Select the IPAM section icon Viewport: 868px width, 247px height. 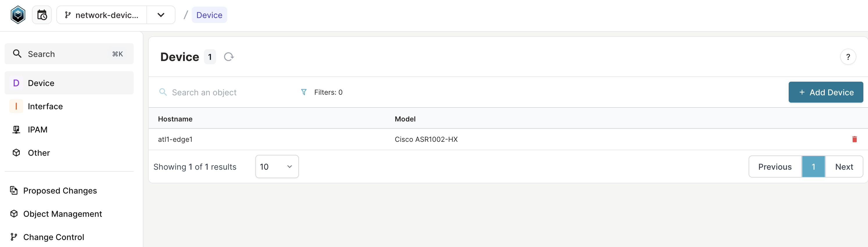click(16, 129)
